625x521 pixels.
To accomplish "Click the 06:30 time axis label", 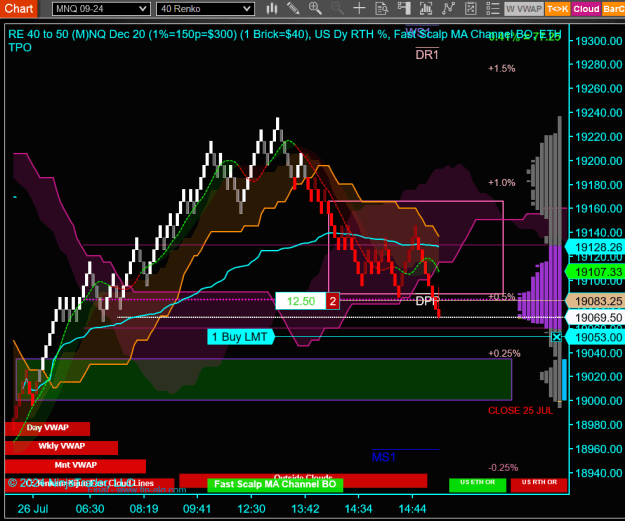I will [x=90, y=509].
